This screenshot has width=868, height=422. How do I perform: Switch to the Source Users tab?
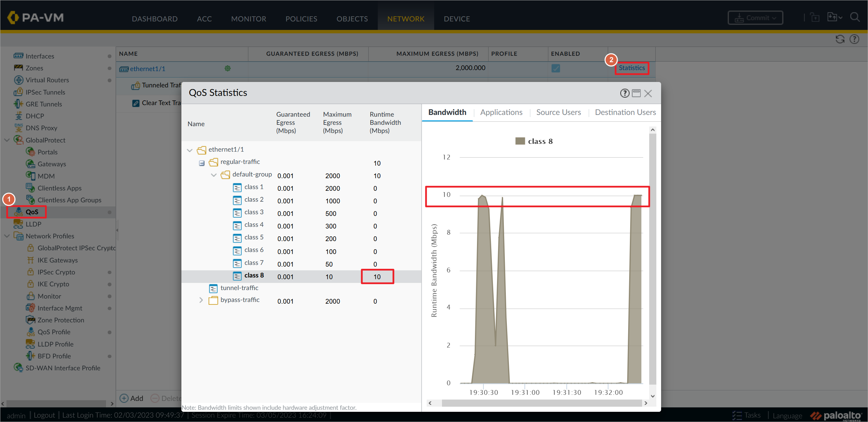coord(559,112)
